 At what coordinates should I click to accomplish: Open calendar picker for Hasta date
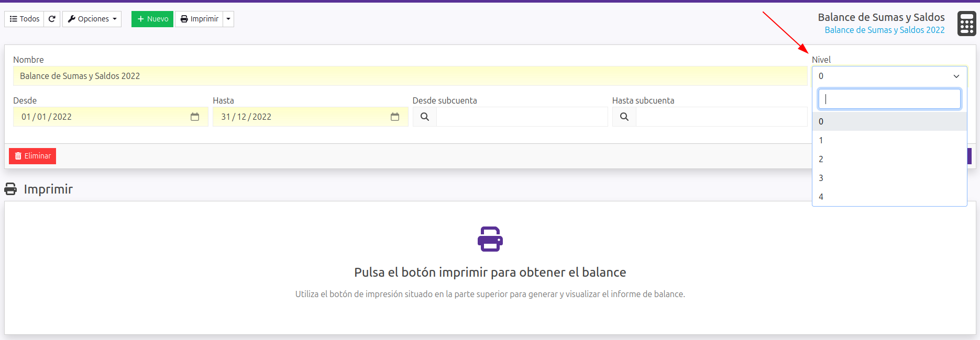(x=395, y=117)
